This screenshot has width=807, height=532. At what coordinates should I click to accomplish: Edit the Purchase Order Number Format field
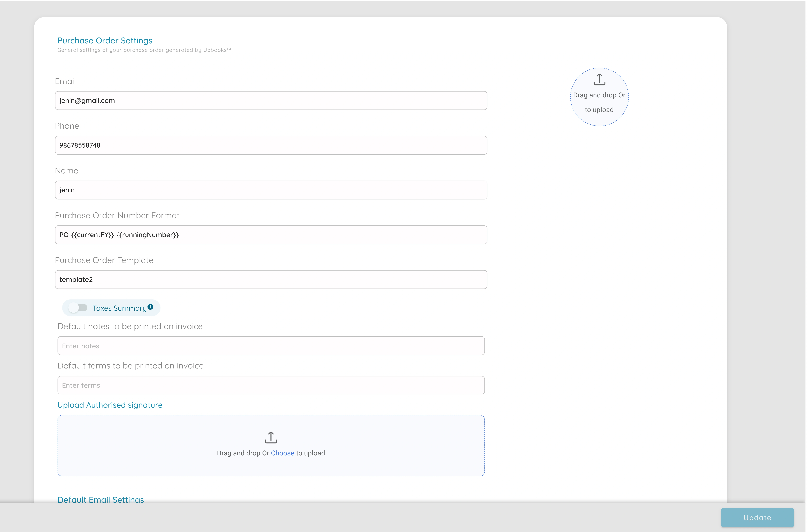pyautogui.click(x=271, y=235)
